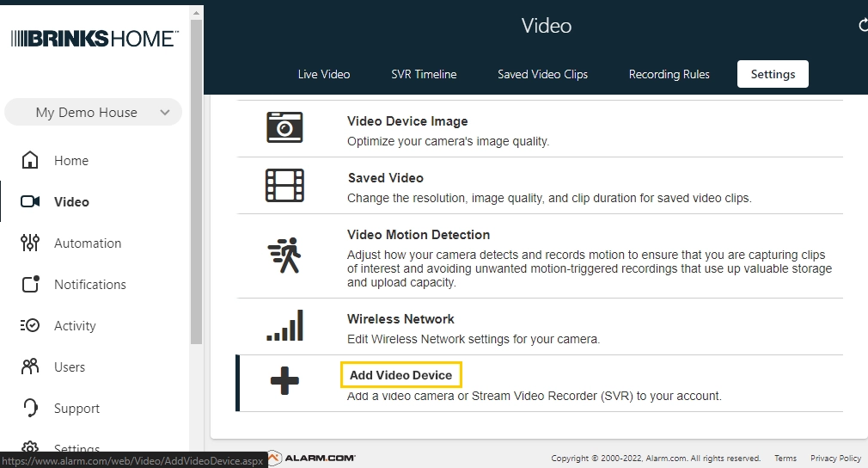The height and width of the screenshot is (468, 868).
Task: Click the sidebar vertical scrollbar
Action: click(x=196, y=182)
